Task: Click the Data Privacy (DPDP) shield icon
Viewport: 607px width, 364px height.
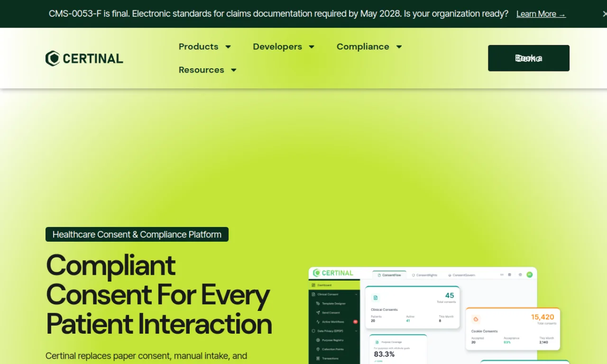Action: click(313, 331)
